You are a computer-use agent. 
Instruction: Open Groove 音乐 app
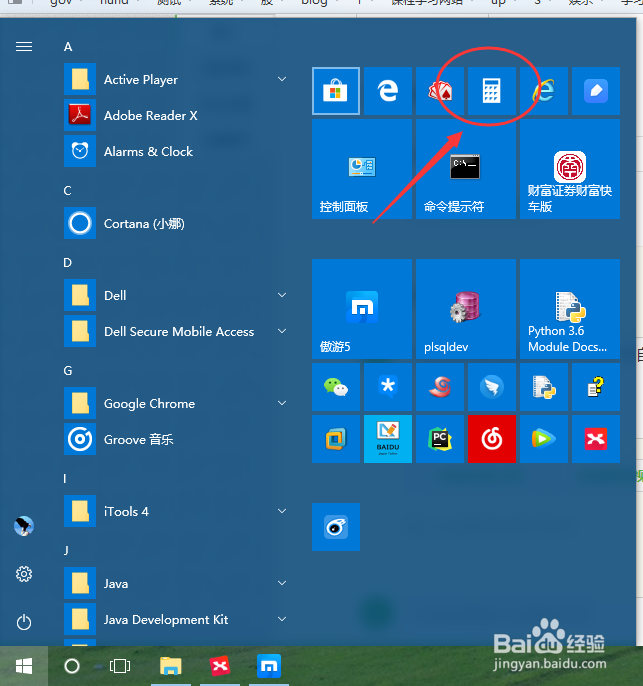(177, 439)
